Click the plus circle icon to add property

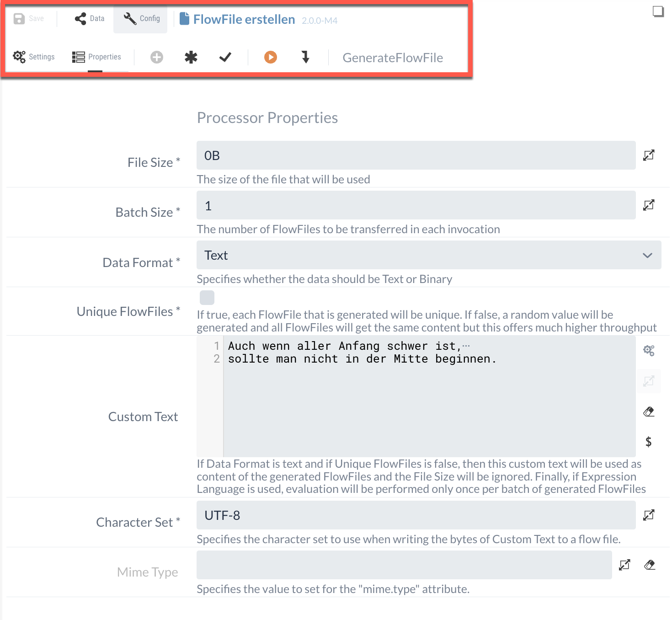(x=157, y=57)
